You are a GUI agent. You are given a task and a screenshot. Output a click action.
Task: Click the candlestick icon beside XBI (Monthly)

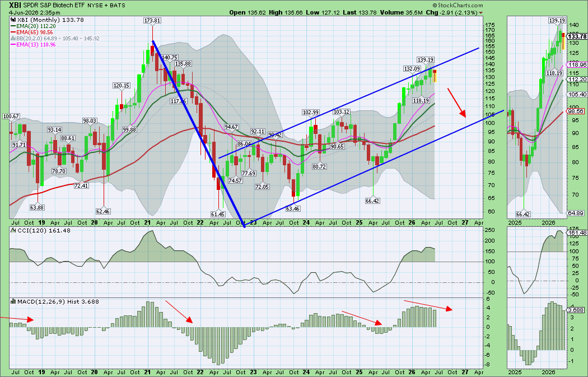tap(13, 20)
